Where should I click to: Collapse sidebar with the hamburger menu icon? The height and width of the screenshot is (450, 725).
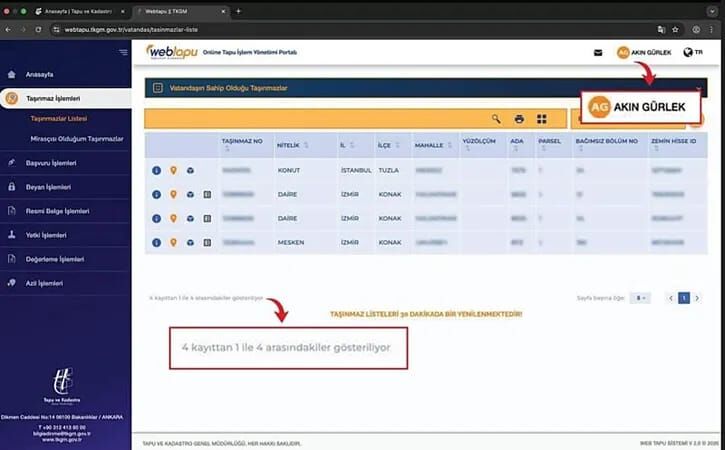tap(123, 52)
